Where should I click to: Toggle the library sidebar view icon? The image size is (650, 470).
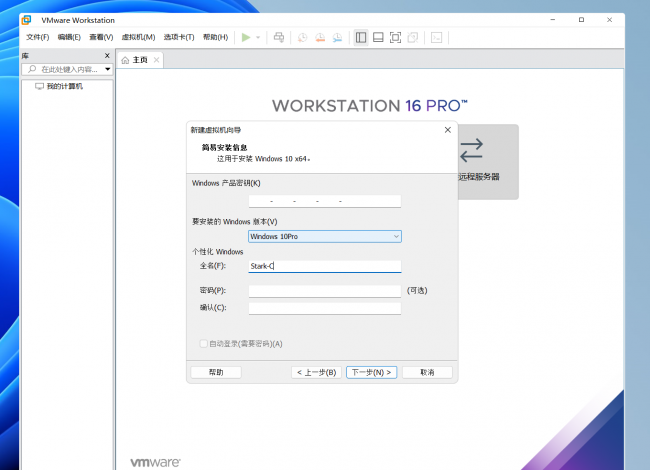tap(361, 37)
